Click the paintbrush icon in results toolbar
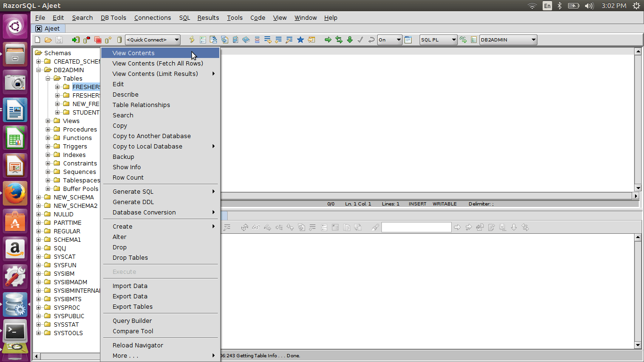This screenshot has height=362, width=644. 375,227
